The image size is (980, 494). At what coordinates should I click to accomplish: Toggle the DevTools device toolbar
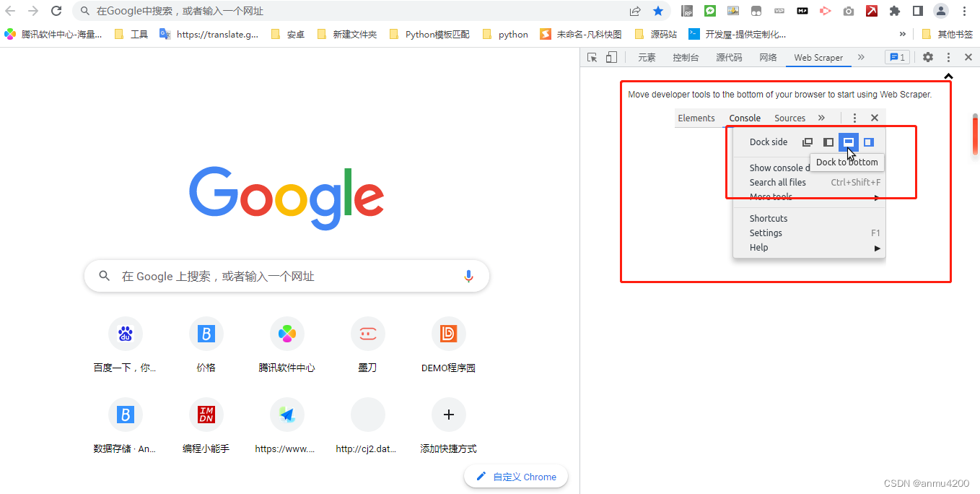(x=611, y=57)
